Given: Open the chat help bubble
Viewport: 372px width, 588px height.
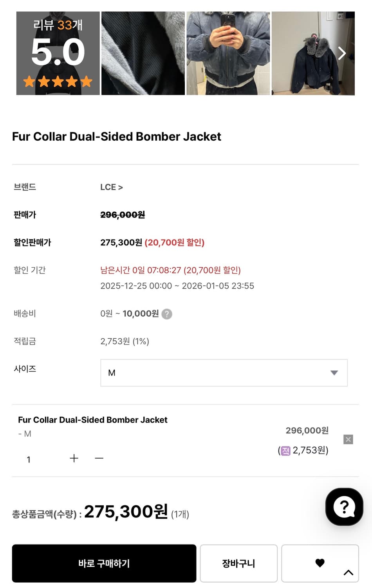Looking at the screenshot, I should coord(344,507).
